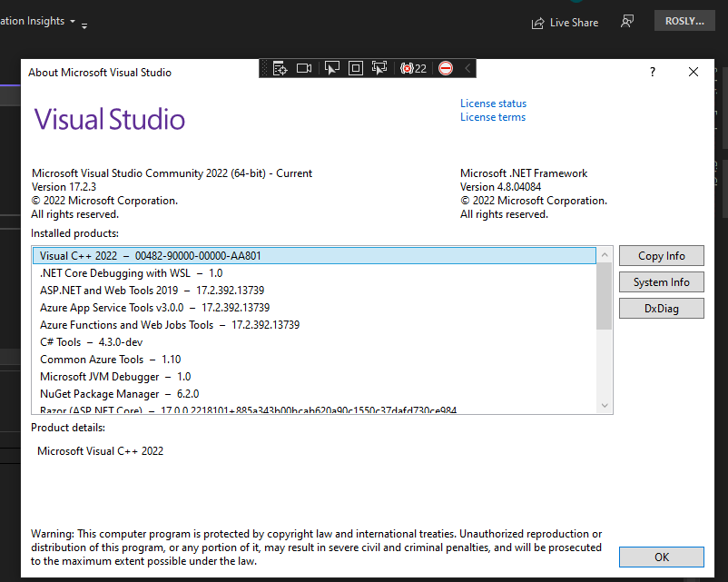Viewport: 728px width, 582px height.
Task: View License status
Action: coord(493,103)
